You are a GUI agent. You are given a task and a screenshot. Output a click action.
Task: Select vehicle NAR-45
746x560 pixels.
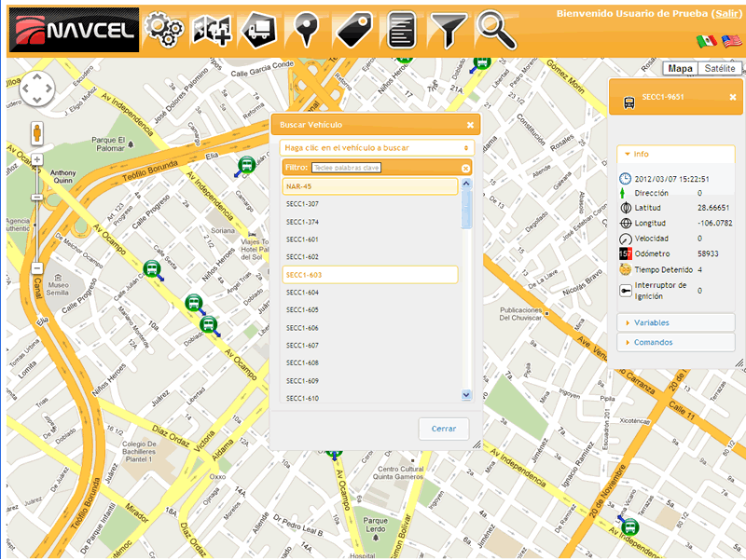point(370,186)
